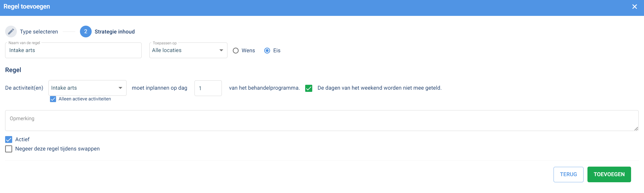The image size is (644, 193).
Task: Select the Eis radio button
Action: click(267, 51)
